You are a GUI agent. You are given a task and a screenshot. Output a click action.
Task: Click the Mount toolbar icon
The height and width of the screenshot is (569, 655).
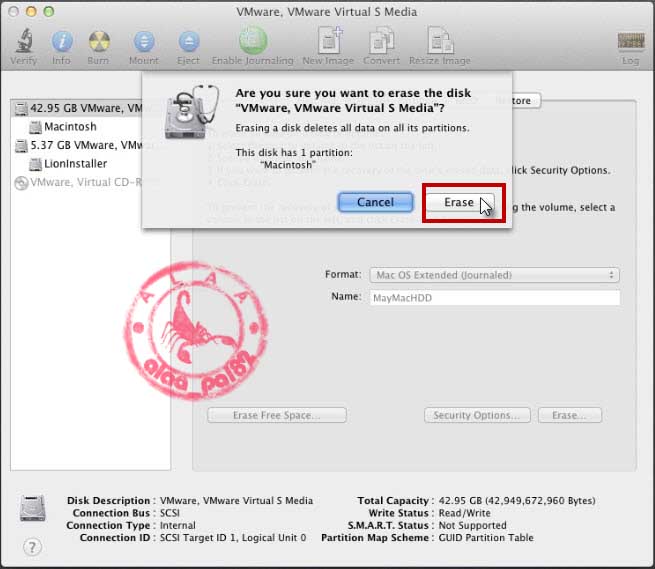[144, 42]
